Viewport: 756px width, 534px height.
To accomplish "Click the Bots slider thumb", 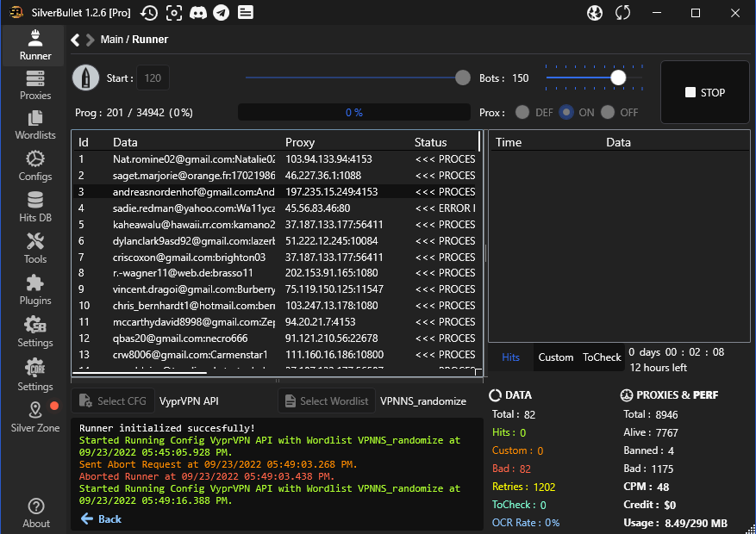I will pyautogui.click(x=618, y=78).
